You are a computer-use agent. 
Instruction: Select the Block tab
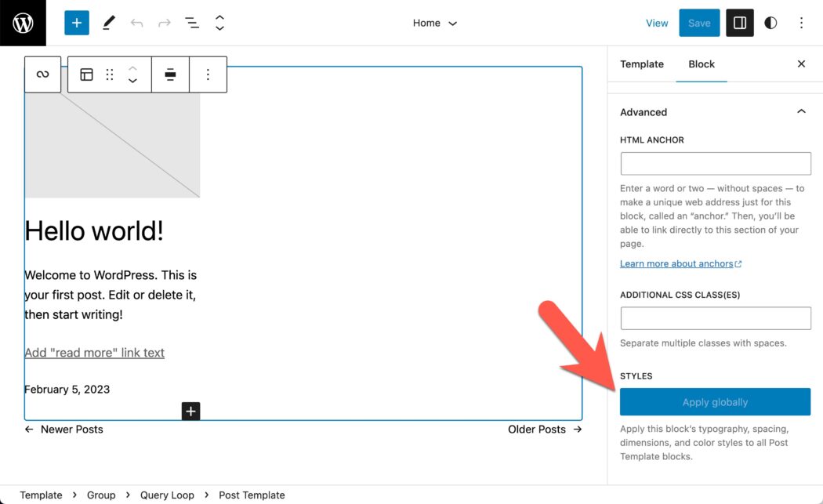[702, 64]
